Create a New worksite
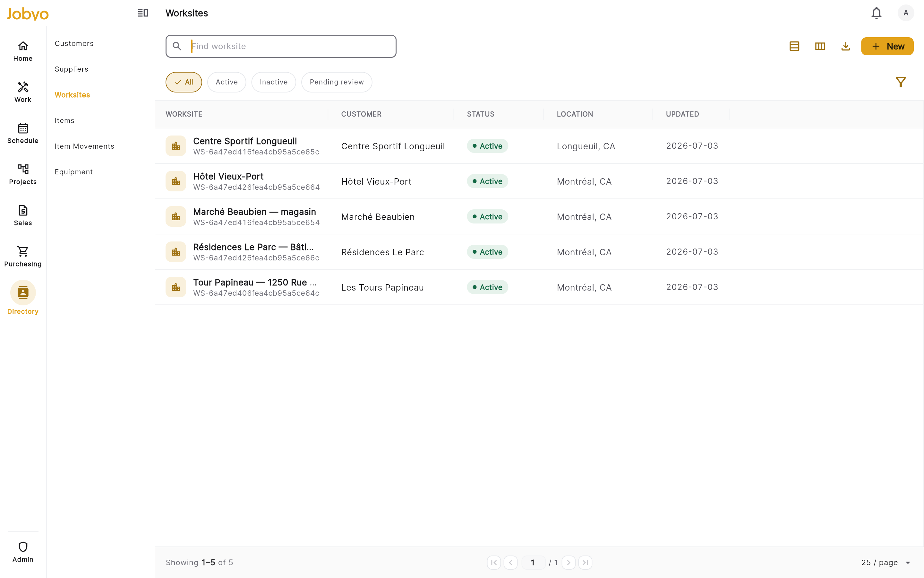924x578 pixels. click(x=887, y=46)
